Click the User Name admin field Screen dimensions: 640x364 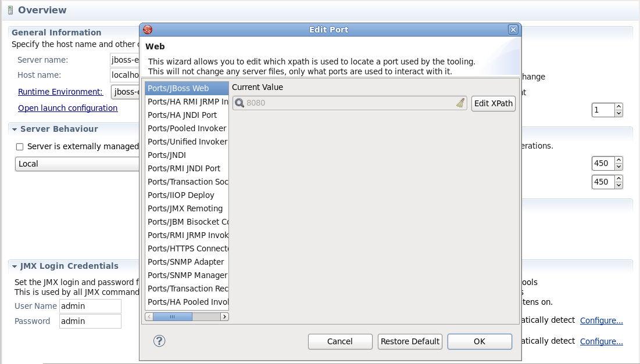pyautogui.click(x=90, y=306)
